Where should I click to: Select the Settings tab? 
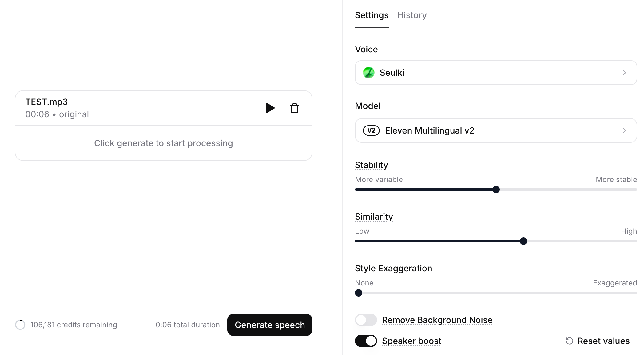[x=372, y=15]
